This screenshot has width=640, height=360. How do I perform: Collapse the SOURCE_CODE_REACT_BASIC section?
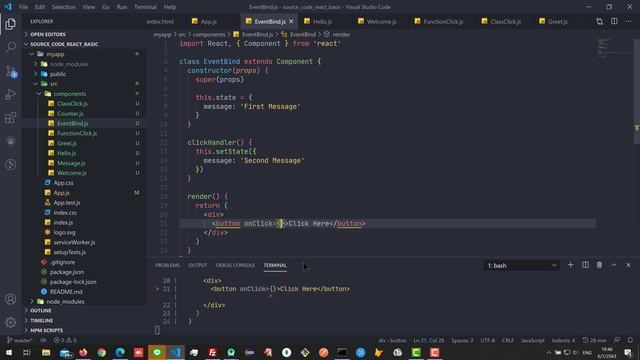coord(64,44)
